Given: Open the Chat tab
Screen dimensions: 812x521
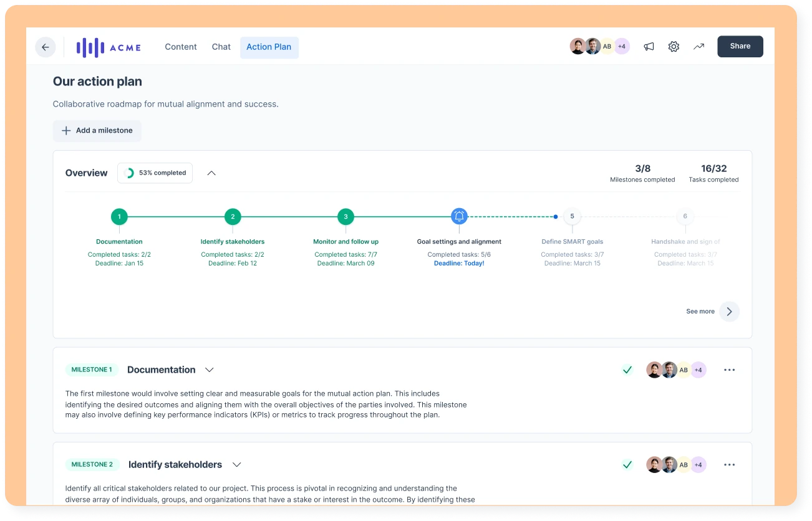Looking at the screenshot, I should [221, 47].
